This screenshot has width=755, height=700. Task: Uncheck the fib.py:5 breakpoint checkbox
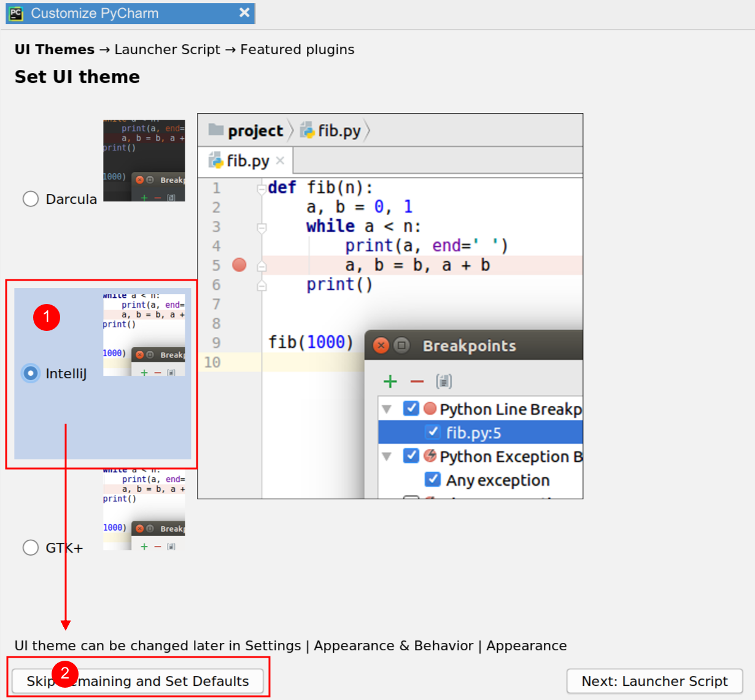[433, 432]
